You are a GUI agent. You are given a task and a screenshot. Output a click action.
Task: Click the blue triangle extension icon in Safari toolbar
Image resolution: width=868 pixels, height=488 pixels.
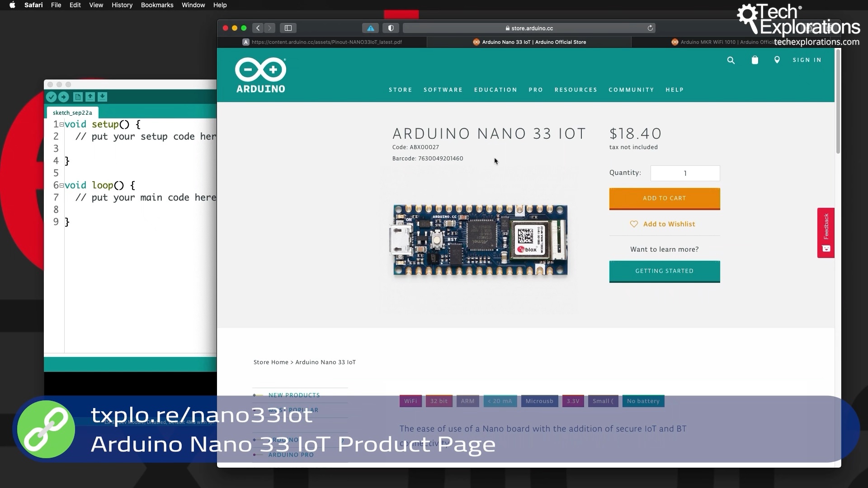coord(370,28)
